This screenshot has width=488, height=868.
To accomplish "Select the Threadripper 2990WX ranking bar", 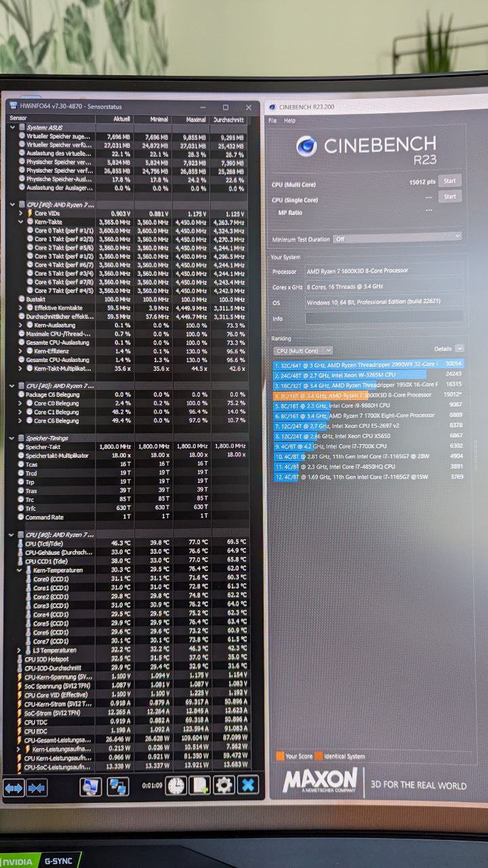I will click(369, 364).
